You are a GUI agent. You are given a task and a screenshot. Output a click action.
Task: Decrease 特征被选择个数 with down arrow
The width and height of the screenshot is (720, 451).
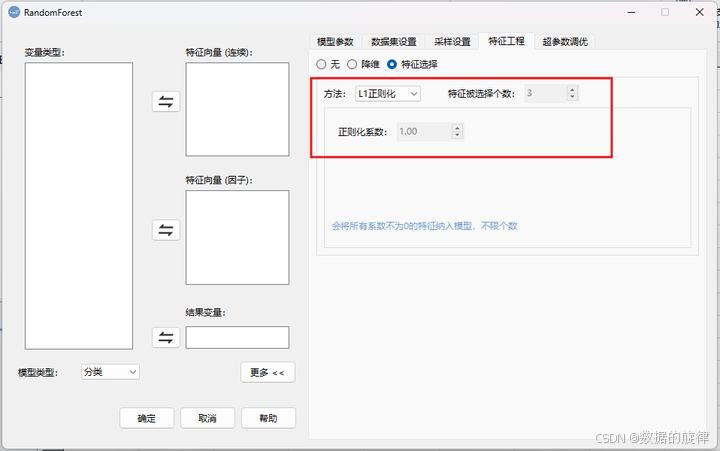click(x=572, y=96)
